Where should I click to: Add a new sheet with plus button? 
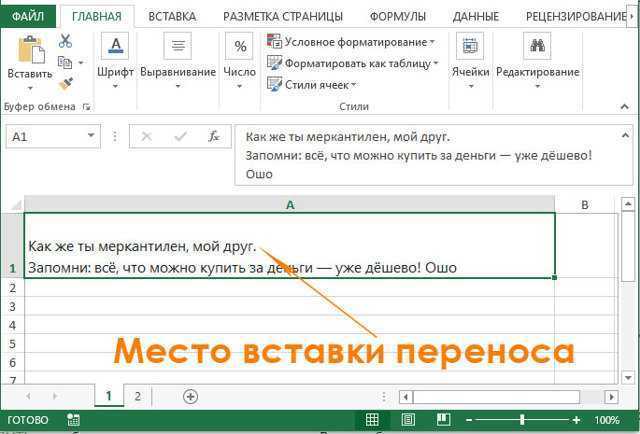[191, 396]
